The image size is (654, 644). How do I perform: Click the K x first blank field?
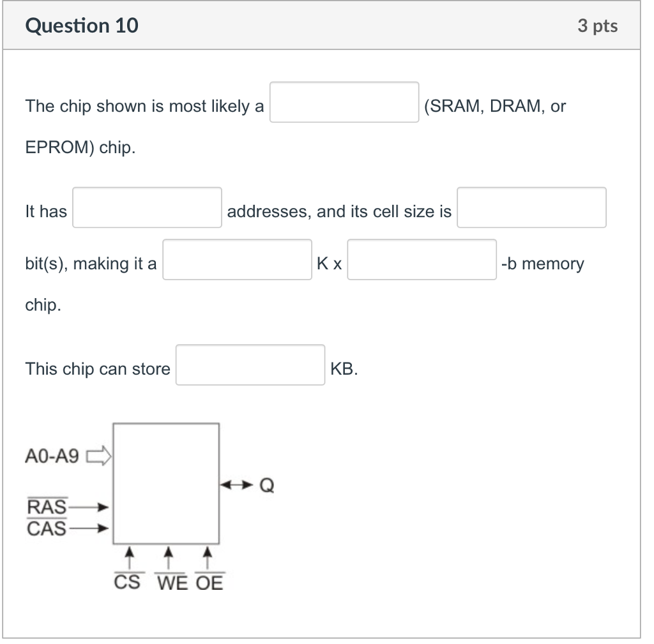point(237,260)
